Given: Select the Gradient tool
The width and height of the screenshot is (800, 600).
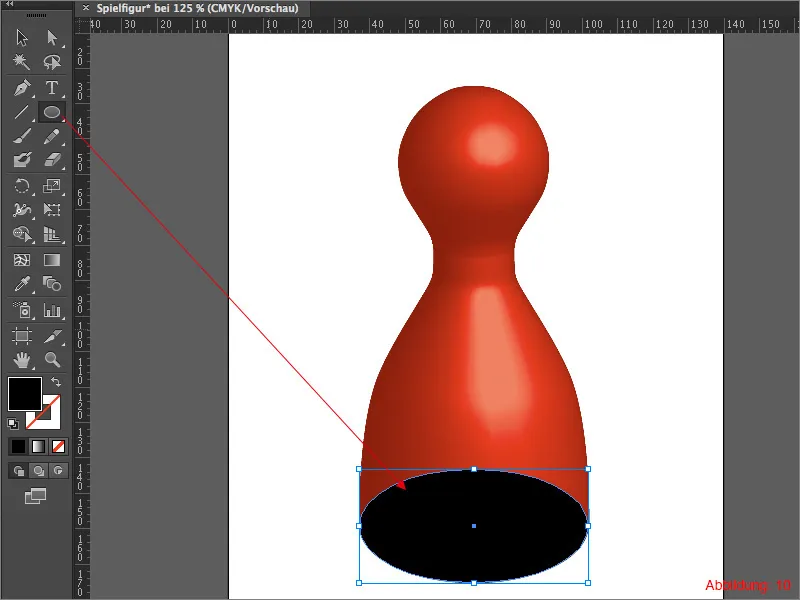Looking at the screenshot, I should 52,260.
